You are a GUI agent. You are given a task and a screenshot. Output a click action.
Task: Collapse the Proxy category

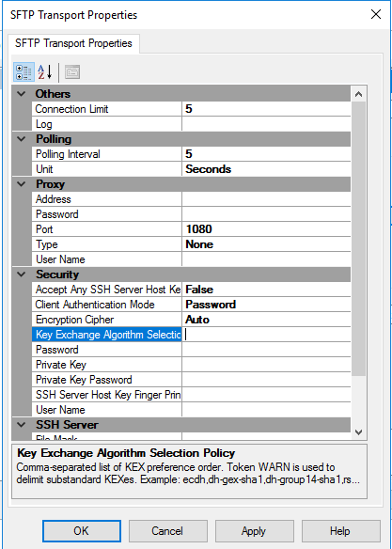coord(22,184)
